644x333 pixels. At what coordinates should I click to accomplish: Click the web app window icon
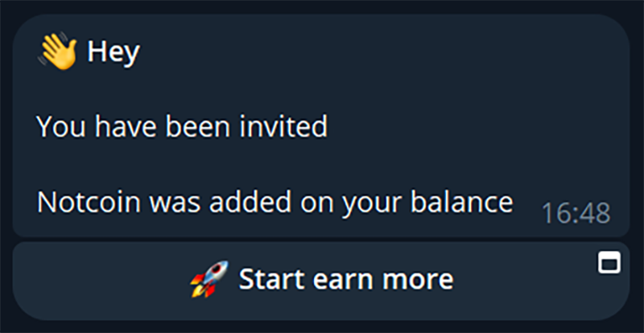[x=609, y=263]
